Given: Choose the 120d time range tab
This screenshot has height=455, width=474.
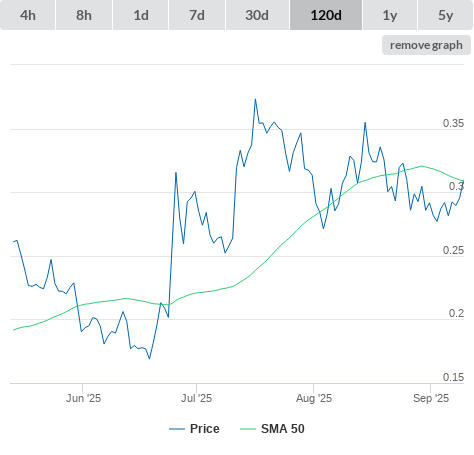Looking at the screenshot, I should [326, 15].
